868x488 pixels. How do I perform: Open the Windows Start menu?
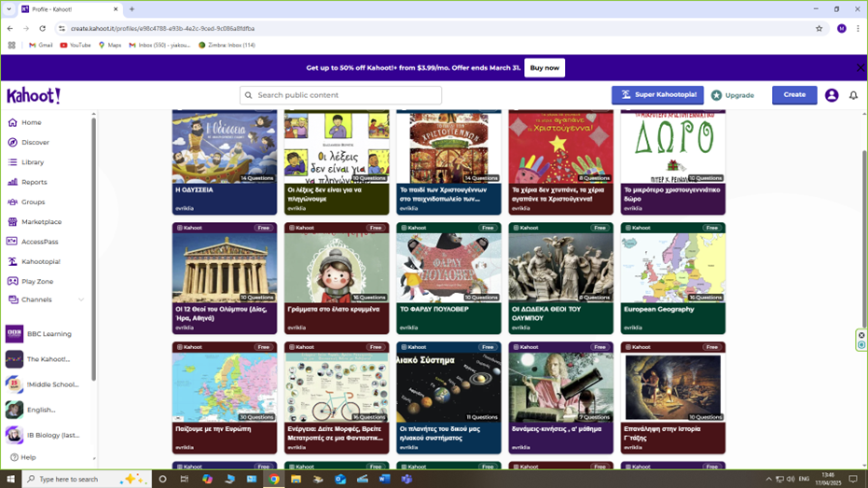coord(10,480)
